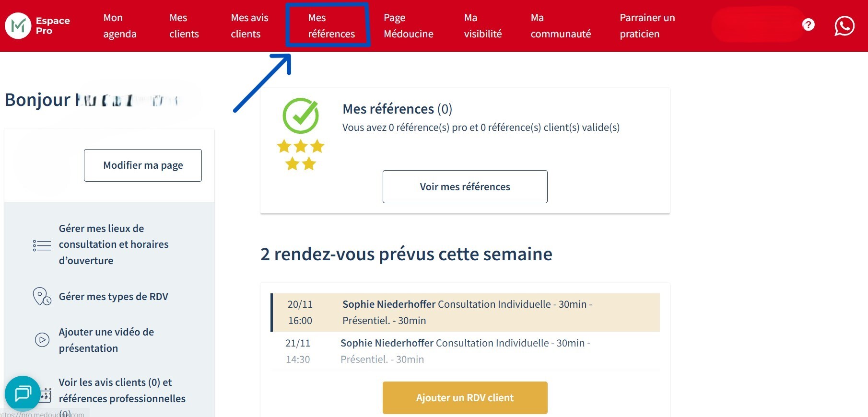Click Parrainer un praticien link
This screenshot has width=868, height=417.
point(647,26)
